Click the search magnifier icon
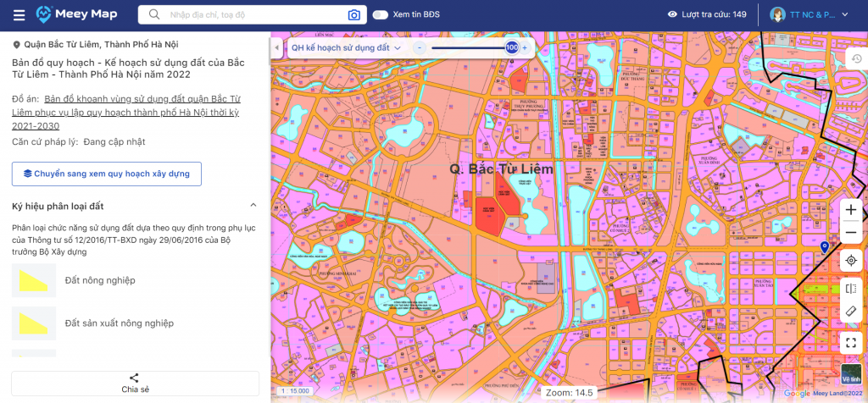 pyautogui.click(x=155, y=14)
